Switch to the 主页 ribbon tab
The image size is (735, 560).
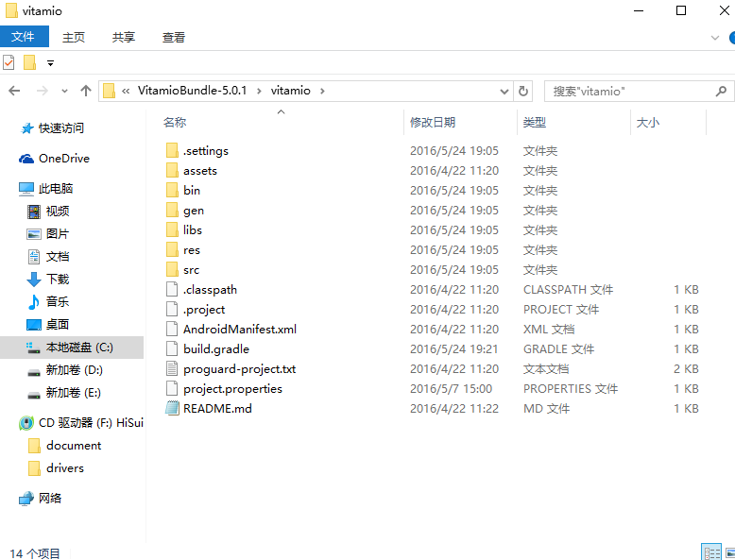(x=74, y=37)
